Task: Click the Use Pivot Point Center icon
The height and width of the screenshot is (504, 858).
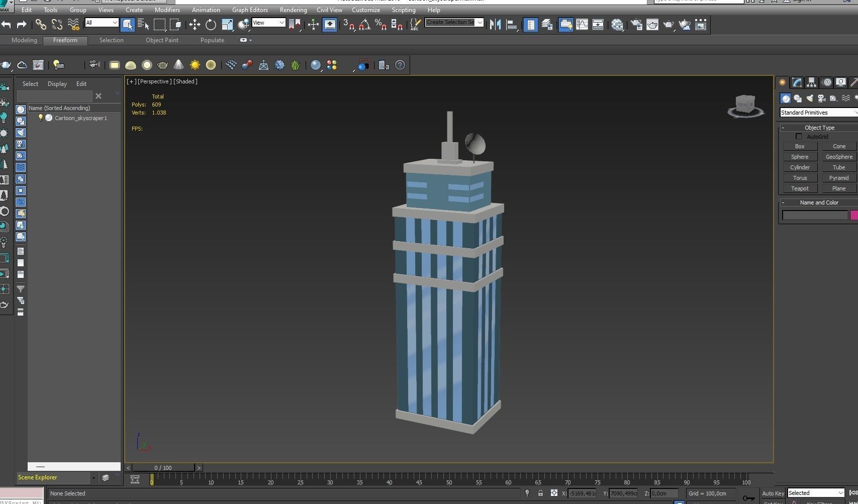Action: [x=295, y=24]
